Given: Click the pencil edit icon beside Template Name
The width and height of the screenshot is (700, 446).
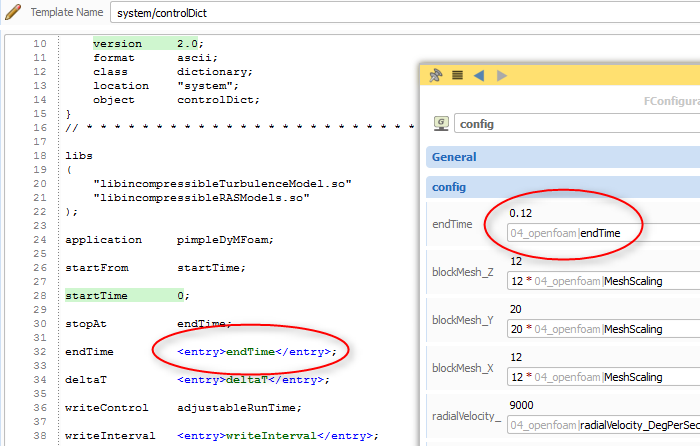Looking at the screenshot, I should [x=12, y=12].
